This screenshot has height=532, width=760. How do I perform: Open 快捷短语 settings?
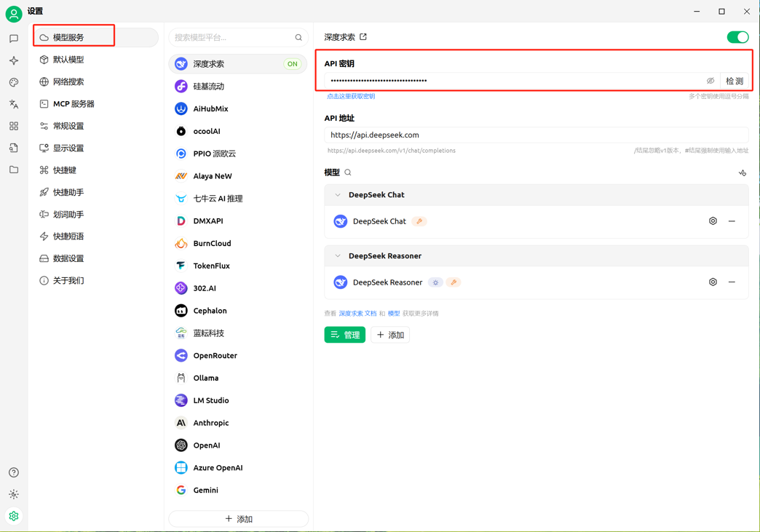(x=96, y=237)
